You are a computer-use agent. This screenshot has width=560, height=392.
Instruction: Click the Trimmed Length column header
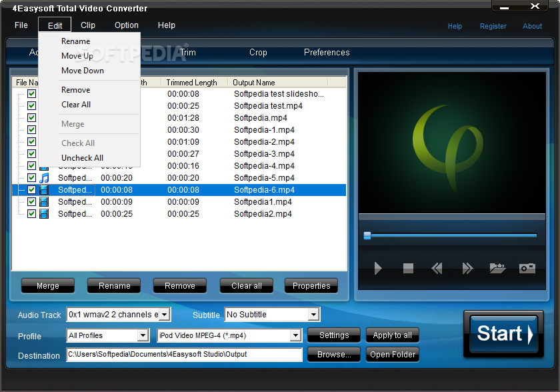coord(195,83)
